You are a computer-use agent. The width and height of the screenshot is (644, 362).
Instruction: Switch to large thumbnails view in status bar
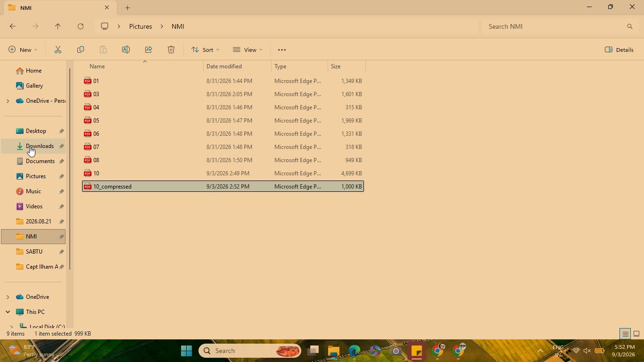pyautogui.click(x=636, y=334)
